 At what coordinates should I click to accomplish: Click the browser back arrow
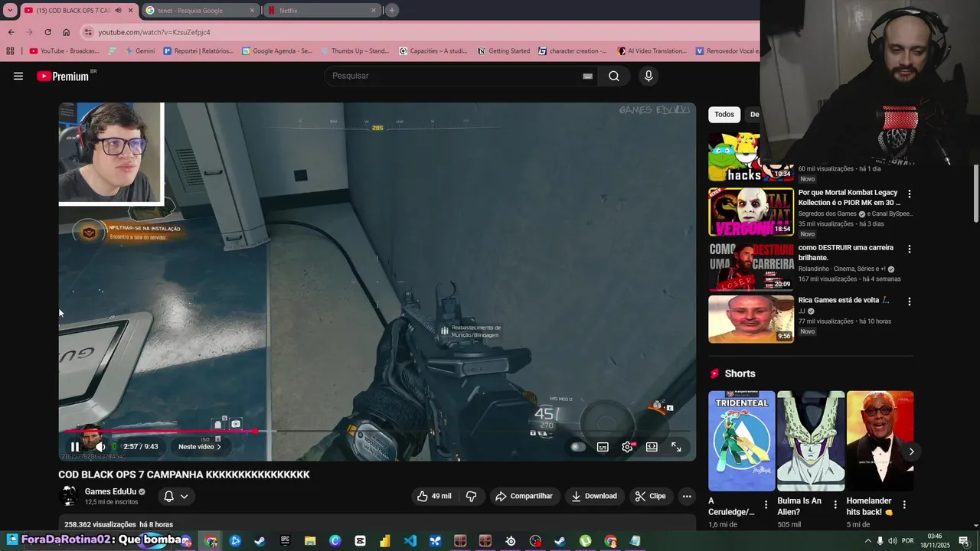tap(11, 32)
